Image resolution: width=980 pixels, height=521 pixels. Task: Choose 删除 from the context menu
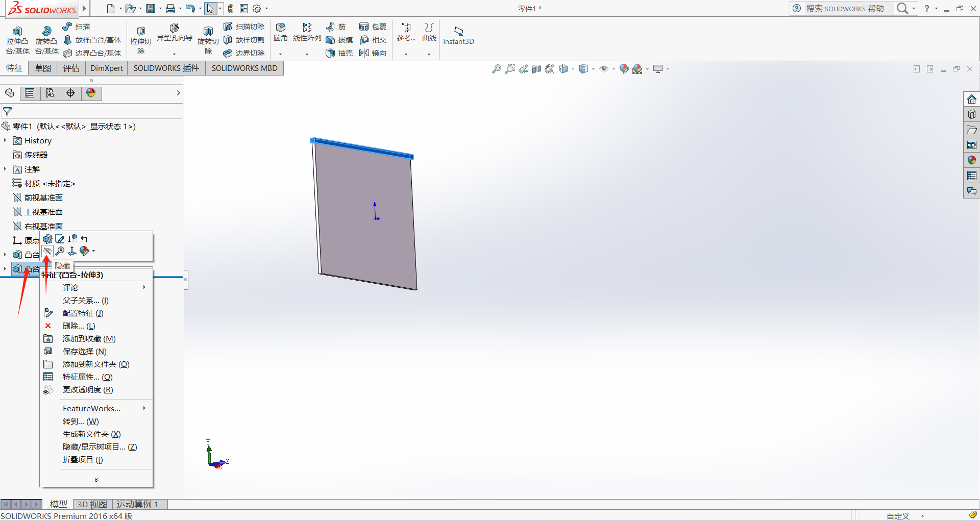[79, 326]
